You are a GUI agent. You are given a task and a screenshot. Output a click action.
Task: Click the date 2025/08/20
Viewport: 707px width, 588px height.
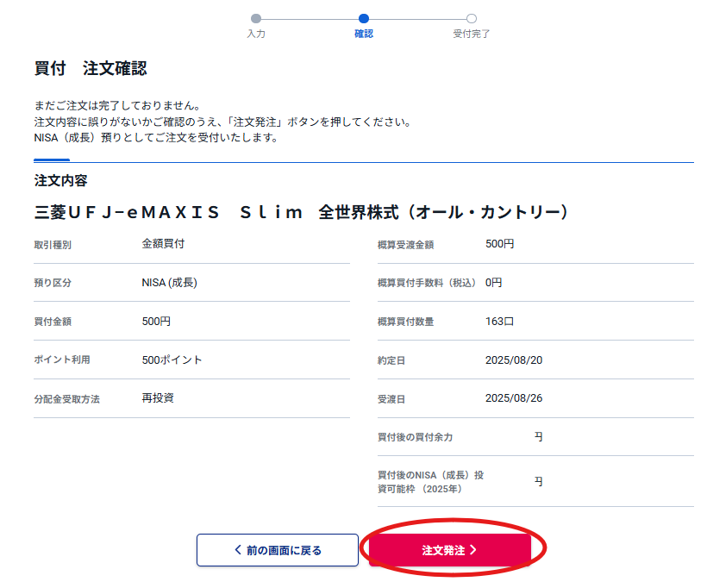coord(514,360)
